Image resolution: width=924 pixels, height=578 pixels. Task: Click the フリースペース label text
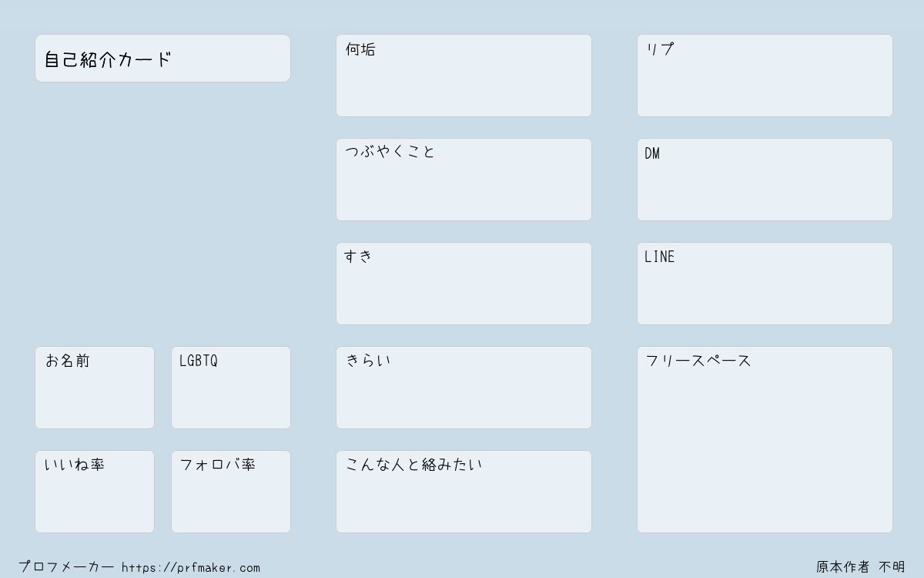698,361
